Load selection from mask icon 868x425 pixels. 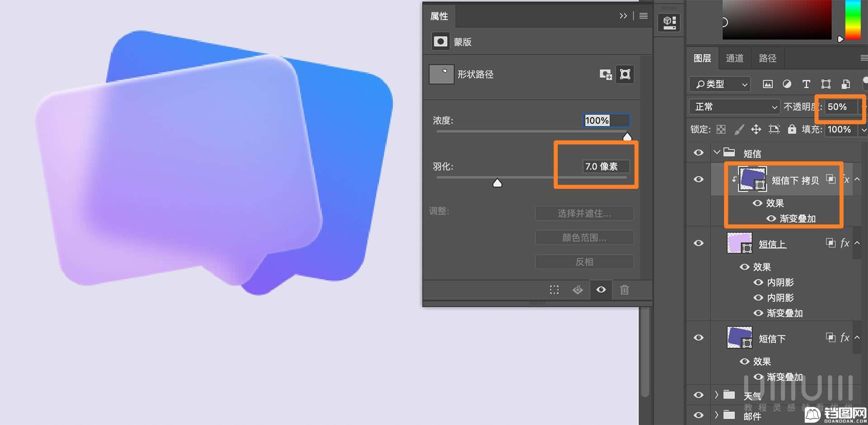tap(554, 290)
